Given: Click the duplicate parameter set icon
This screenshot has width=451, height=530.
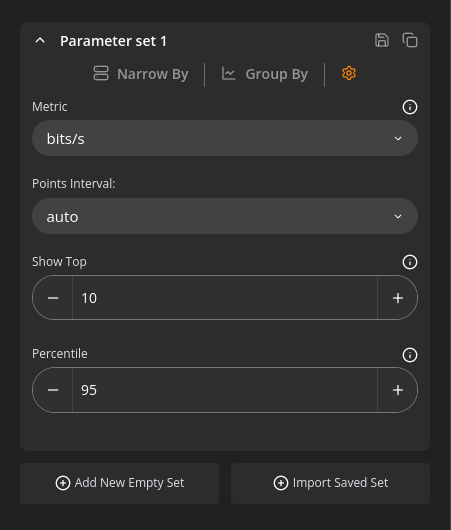Looking at the screenshot, I should click(410, 40).
